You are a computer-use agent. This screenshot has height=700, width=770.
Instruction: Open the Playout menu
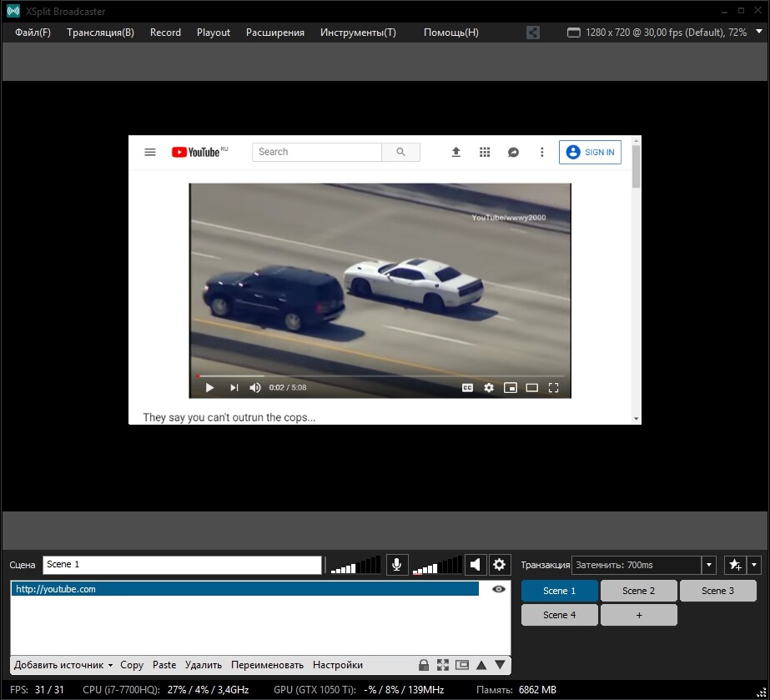213,33
